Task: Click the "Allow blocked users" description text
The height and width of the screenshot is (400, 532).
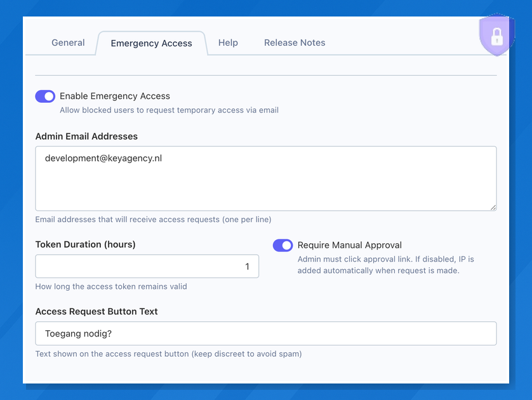Action: pos(169,110)
